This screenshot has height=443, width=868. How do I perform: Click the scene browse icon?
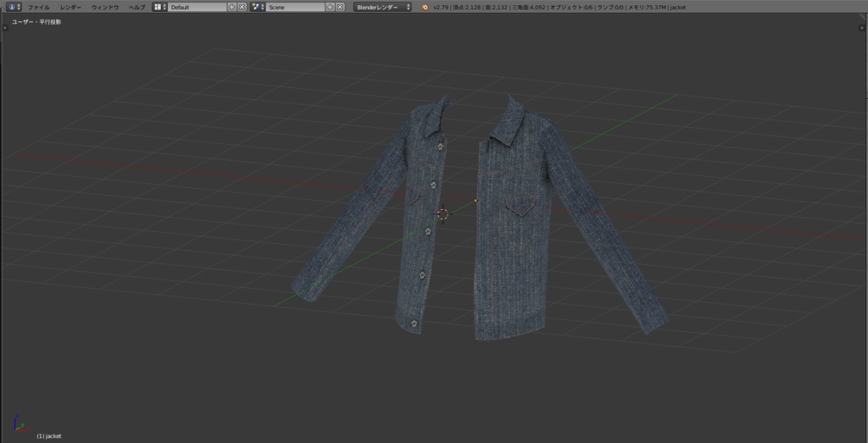(x=258, y=7)
